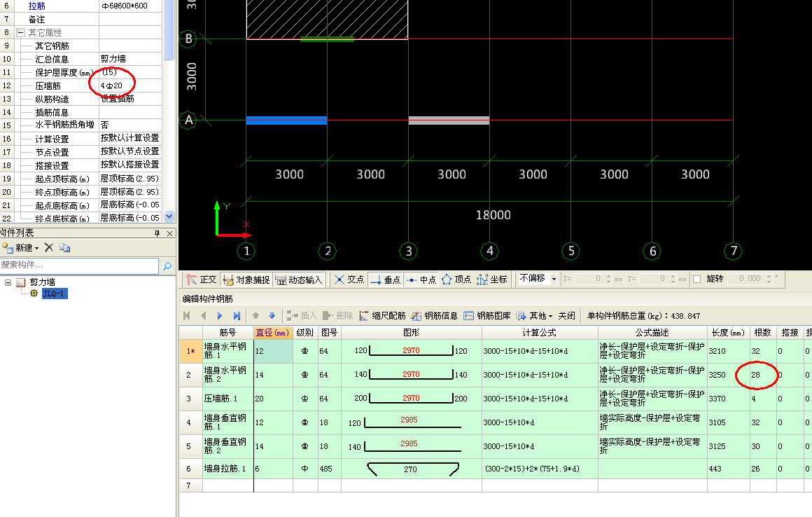The image size is (812, 517).
Task: Close the 构件列表 panel
Action: 170,234
